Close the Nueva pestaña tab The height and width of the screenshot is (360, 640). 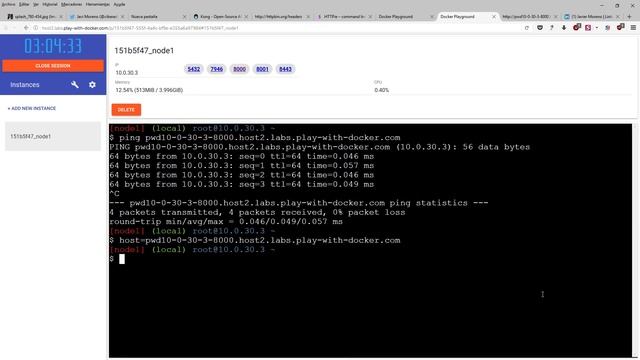pyautogui.click(x=184, y=17)
